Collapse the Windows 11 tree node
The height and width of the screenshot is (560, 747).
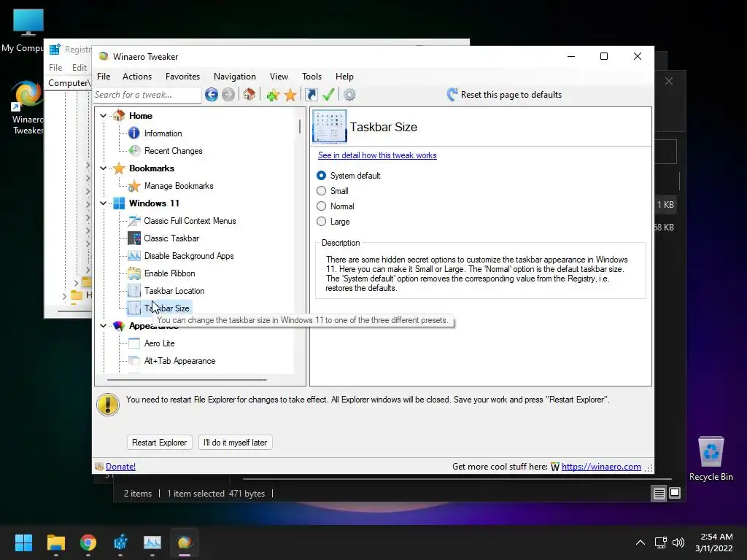point(104,203)
